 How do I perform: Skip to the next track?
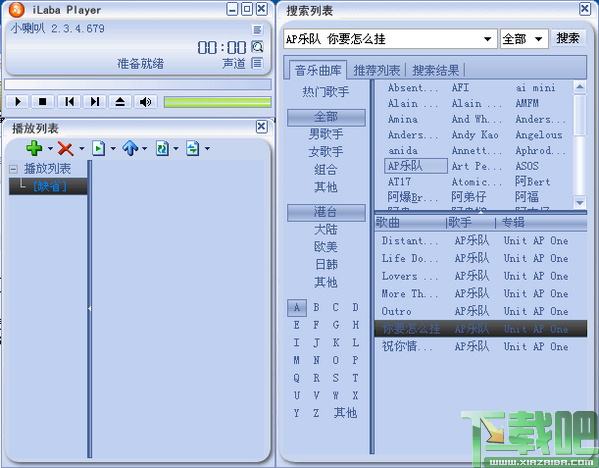click(x=95, y=102)
